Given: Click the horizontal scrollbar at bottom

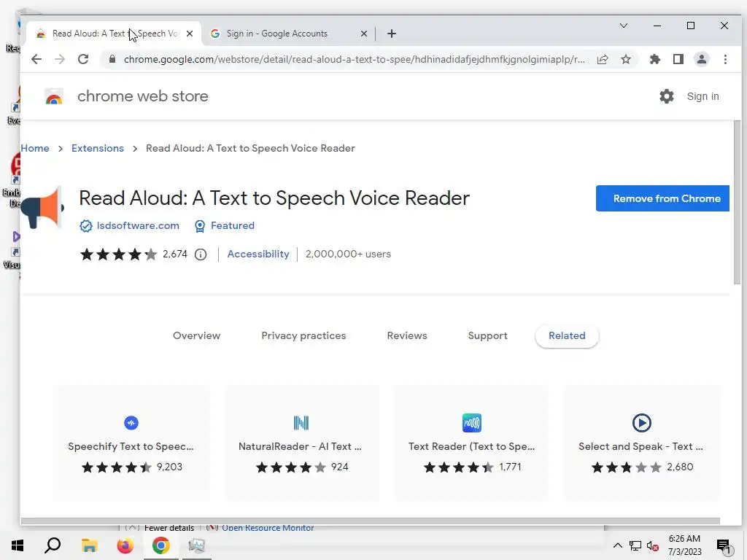Looking at the screenshot, I should (370, 521).
